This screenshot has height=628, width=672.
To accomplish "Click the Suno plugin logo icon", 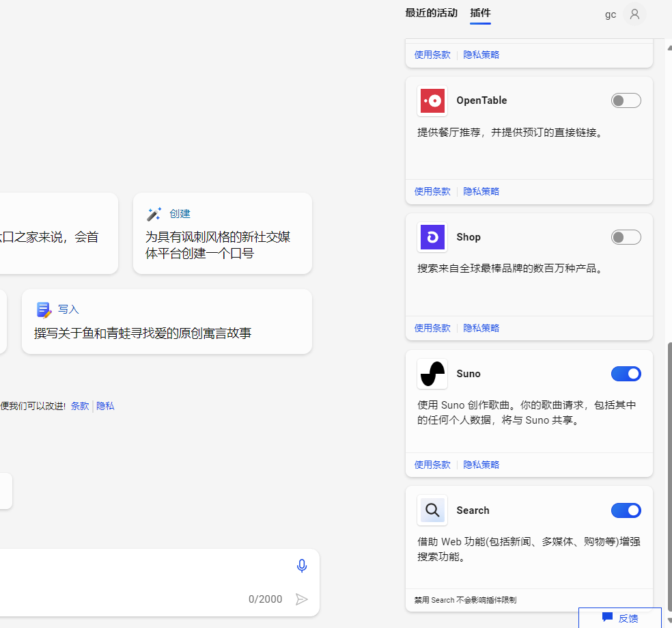I will tap(432, 374).
